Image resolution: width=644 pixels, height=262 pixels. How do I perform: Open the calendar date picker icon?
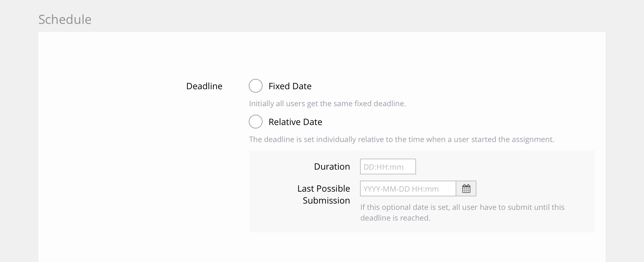(x=466, y=189)
